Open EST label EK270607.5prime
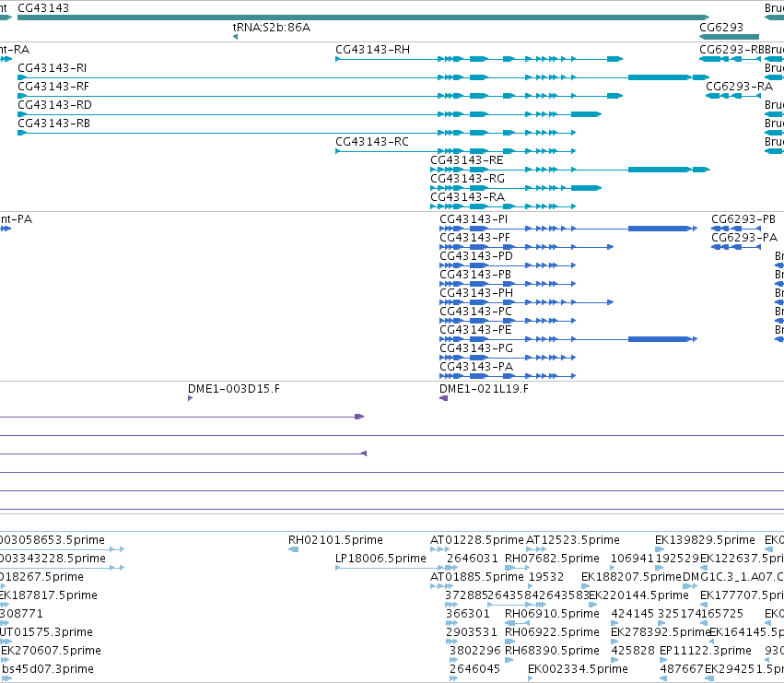Screen dimensions: 784x683 point(51,651)
